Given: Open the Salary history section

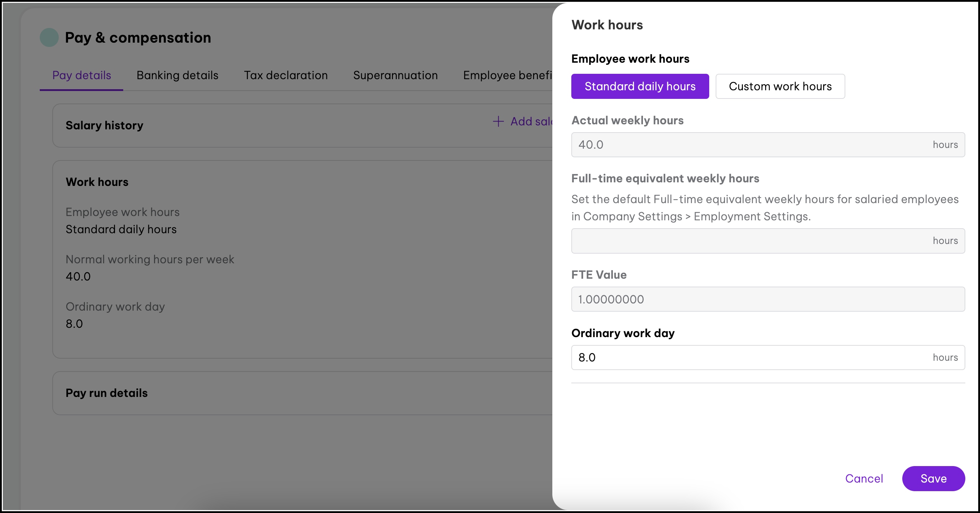Looking at the screenshot, I should pyautogui.click(x=104, y=125).
